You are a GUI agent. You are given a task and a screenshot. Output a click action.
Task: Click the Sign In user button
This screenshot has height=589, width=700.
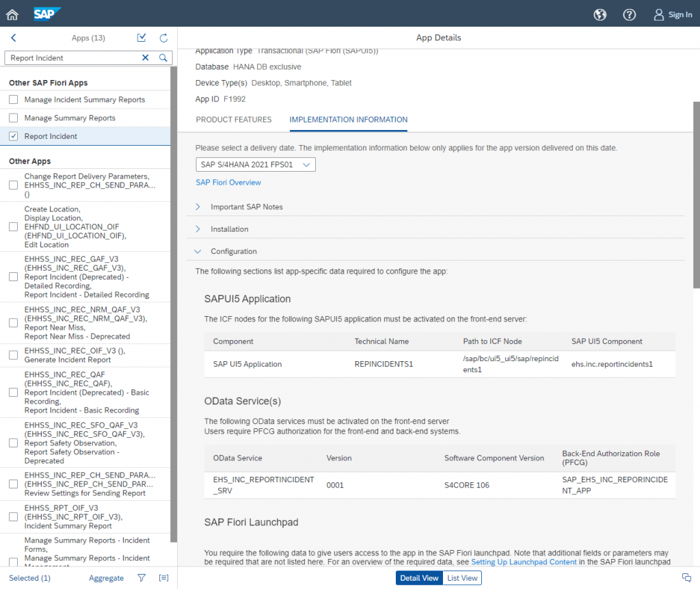point(673,15)
